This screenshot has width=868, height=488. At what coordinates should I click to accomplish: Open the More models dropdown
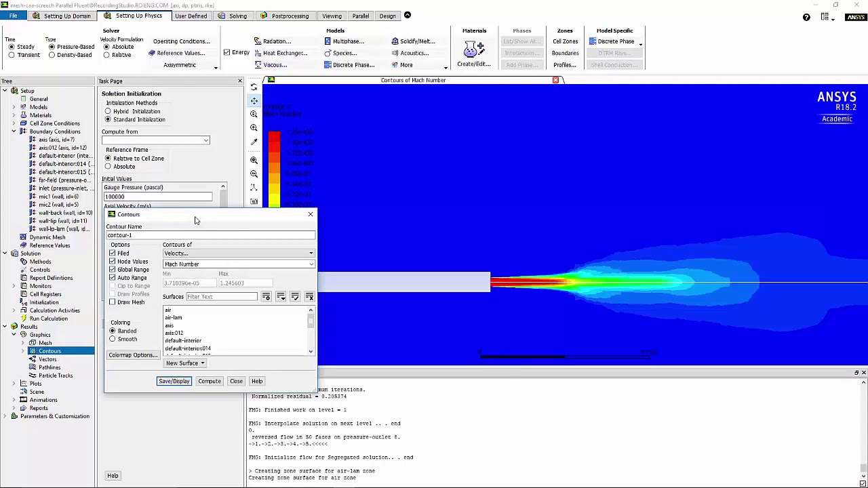point(406,65)
